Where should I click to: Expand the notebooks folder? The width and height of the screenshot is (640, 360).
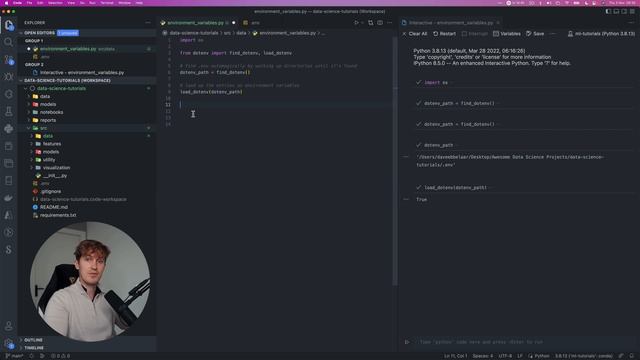[x=51, y=112]
